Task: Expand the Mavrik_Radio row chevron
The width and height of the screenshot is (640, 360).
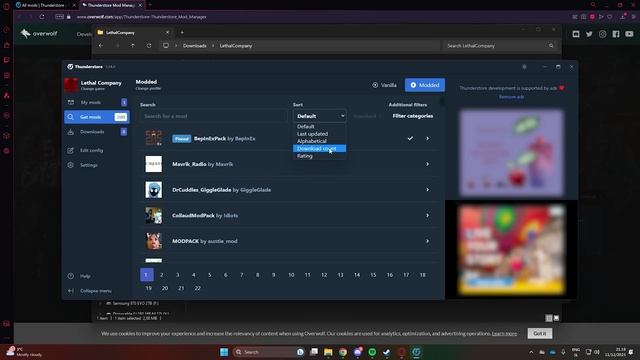Action: (x=427, y=164)
